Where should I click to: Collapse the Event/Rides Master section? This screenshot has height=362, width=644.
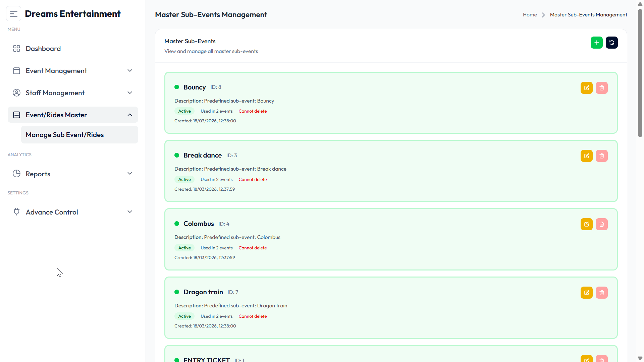(73, 115)
